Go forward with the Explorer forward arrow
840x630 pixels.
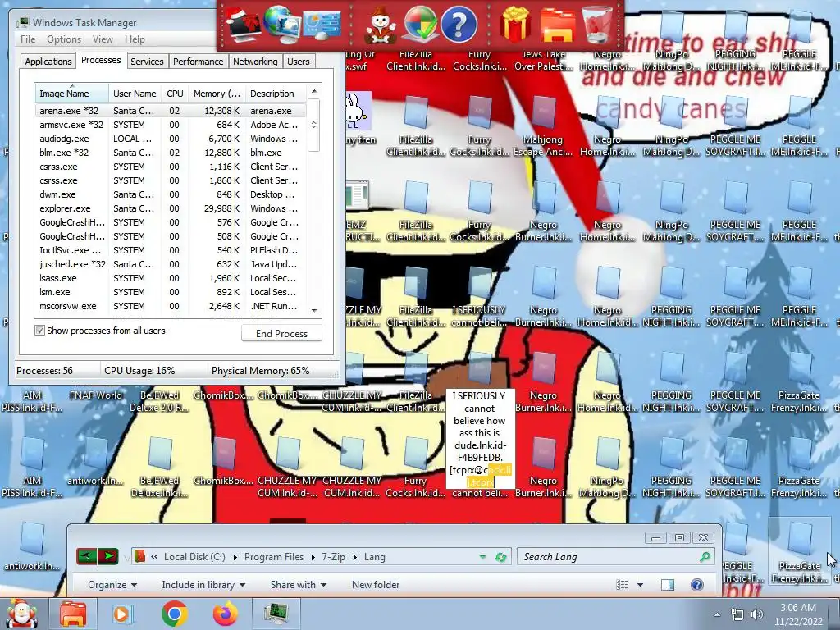tap(108, 557)
